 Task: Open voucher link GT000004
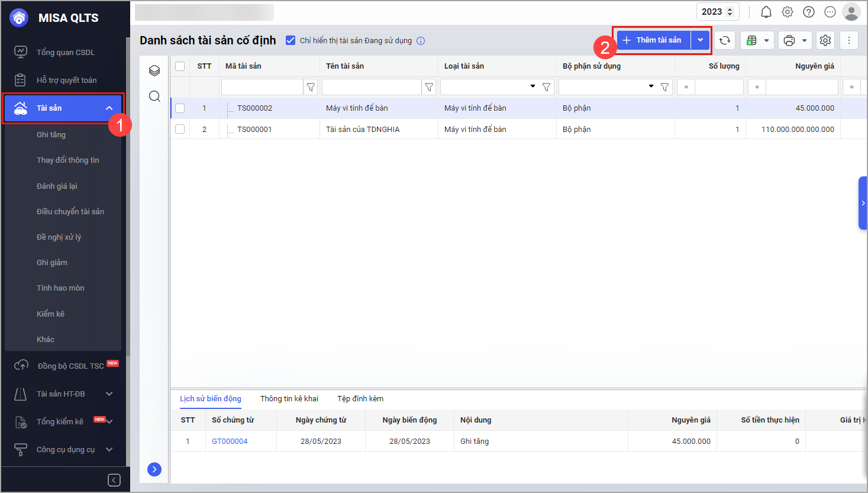pos(230,441)
